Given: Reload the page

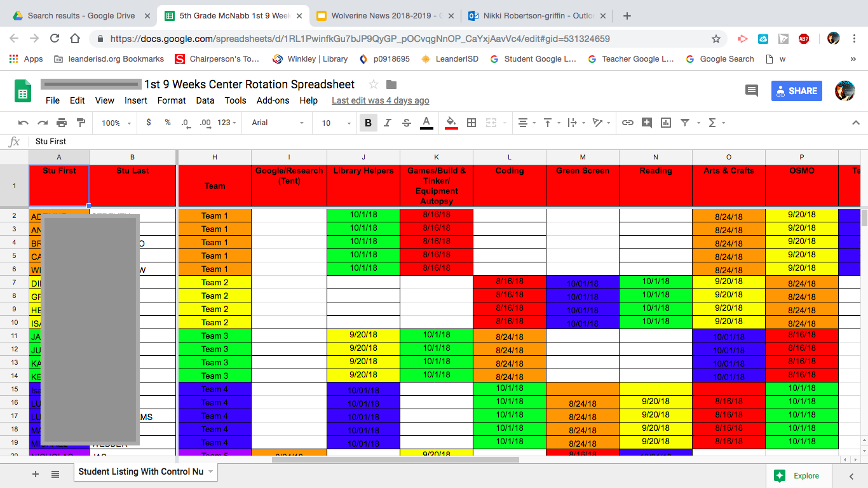Looking at the screenshot, I should click(55, 38).
